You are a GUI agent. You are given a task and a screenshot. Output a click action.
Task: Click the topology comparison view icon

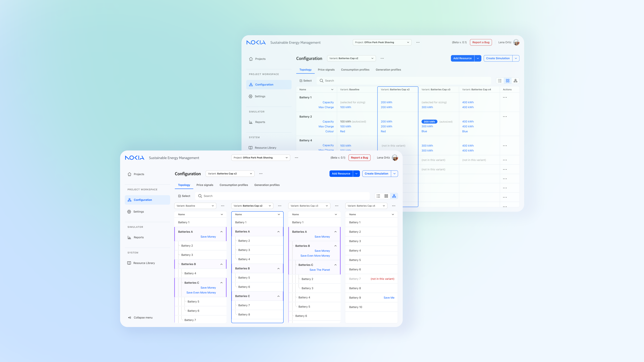tap(394, 196)
